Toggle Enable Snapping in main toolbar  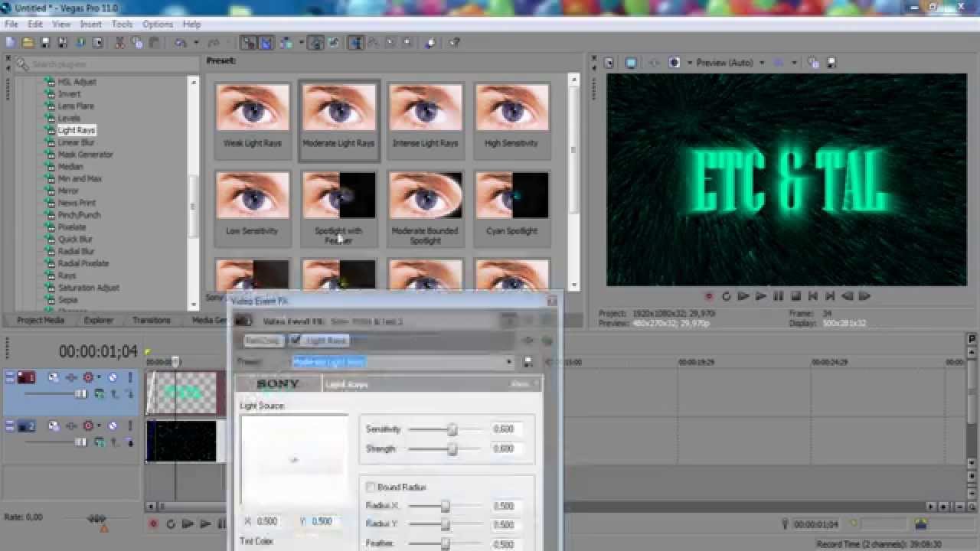(x=248, y=43)
